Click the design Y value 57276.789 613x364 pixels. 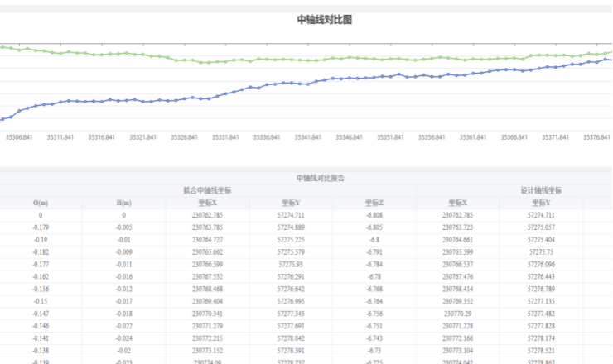(541, 289)
